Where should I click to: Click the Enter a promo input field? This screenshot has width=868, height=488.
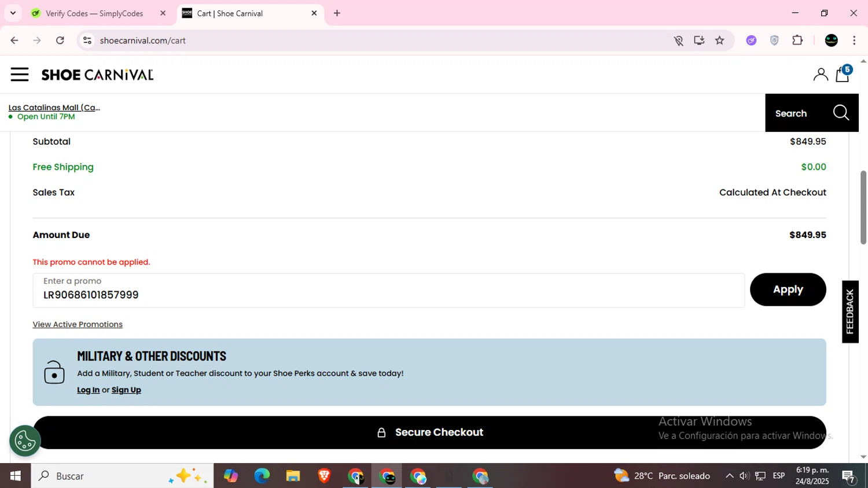tap(388, 290)
